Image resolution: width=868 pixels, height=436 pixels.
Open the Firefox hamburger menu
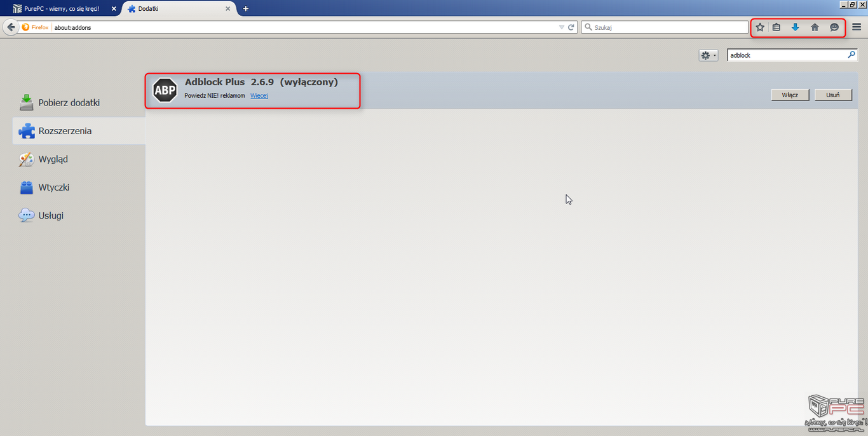(x=857, y=27)
